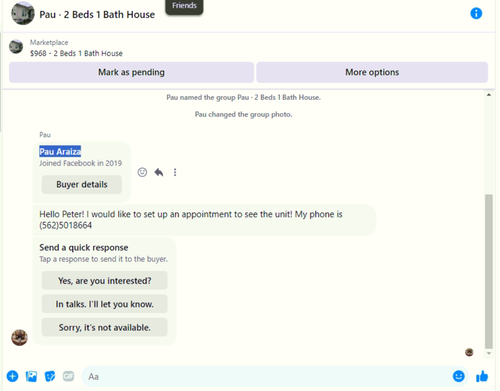Viewport: 500px width, 391px height.
Task: Choose a GIF icon
Action: (68, 376)
